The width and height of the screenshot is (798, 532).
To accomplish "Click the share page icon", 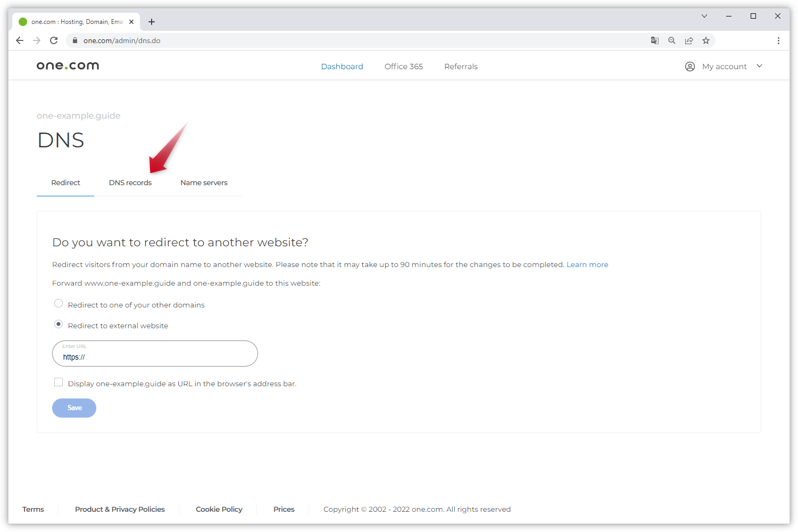I will pos(689,40).
